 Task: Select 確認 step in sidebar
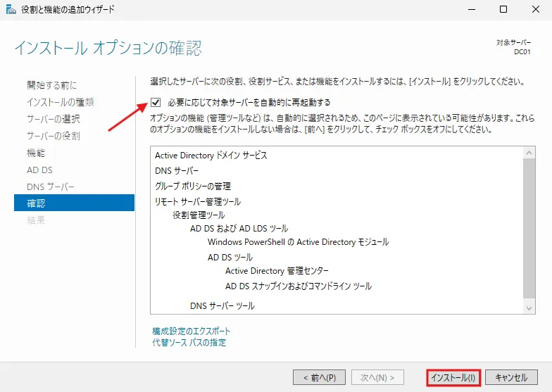75,203
